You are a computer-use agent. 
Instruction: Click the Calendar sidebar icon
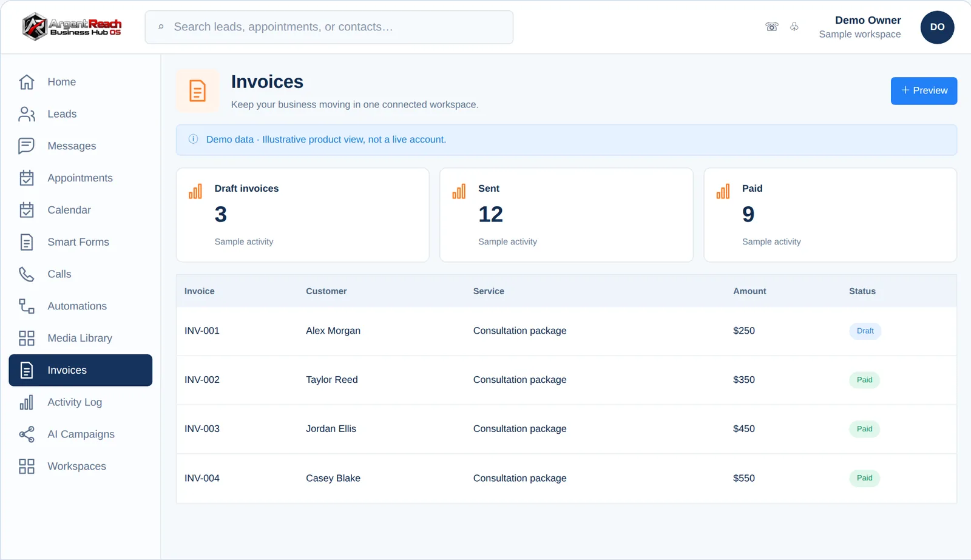[27, 210]
